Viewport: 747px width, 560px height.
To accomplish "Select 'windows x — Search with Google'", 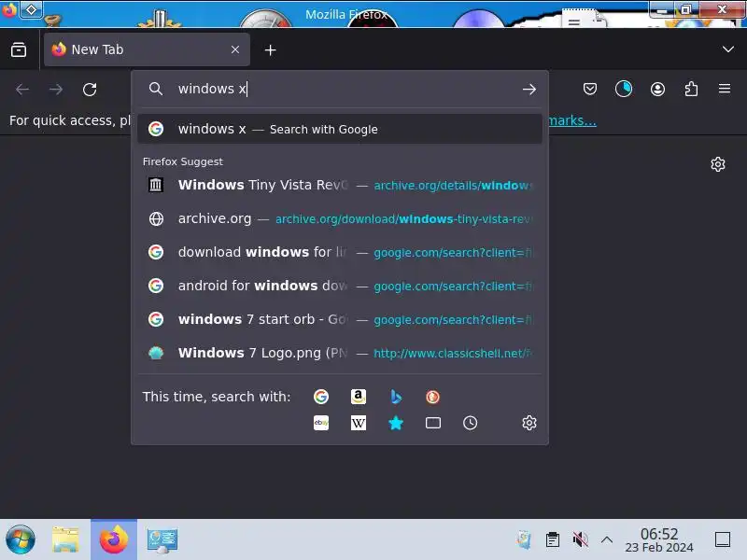I will tap(340, 129).
